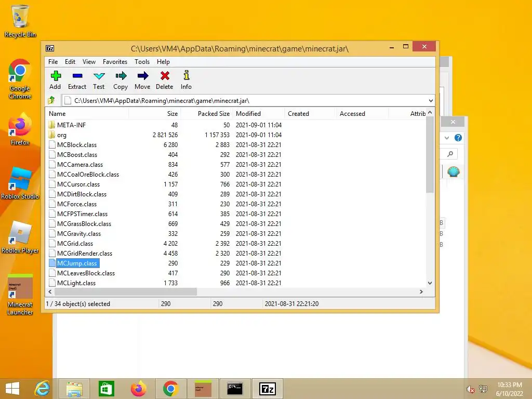Go up one folder level
The image size is (532, 399).
pyautogui.click(x=51, y=100)
